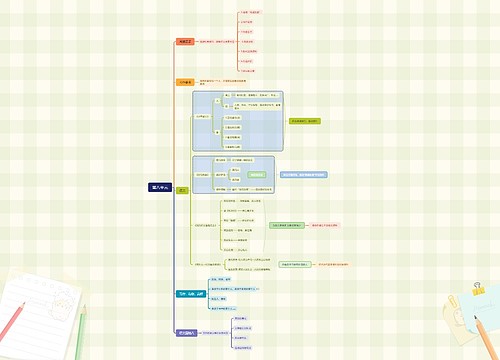The height and width of the screenshot is (360, 500).
Task: Select the green-outlined summary node near the bottom
Action: point(295,264)
